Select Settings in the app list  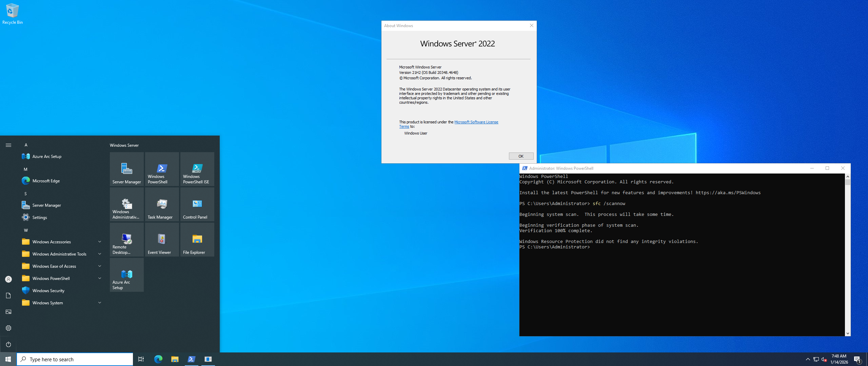point(39,217)
